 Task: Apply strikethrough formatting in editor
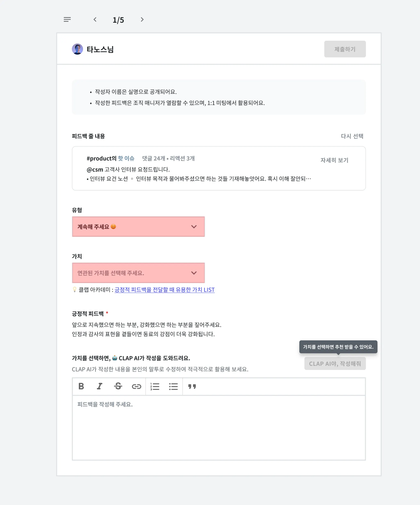click(118, 386)
